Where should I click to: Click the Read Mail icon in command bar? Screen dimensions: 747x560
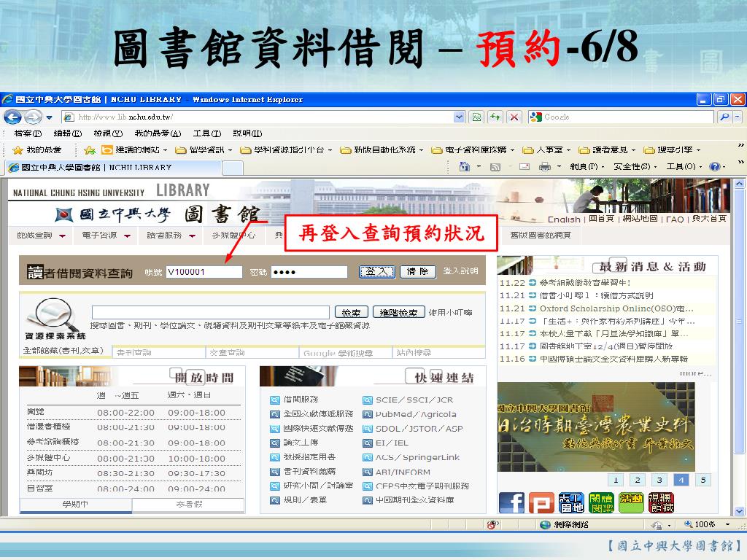pyautogui.click(x=525, y=167)
